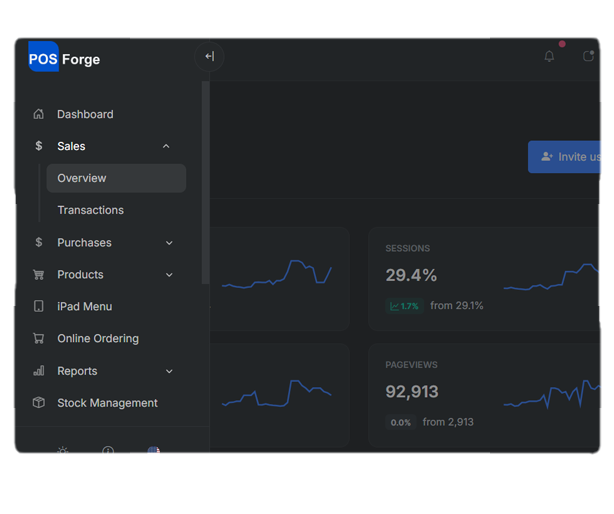Click the Sessions stat card
This screenshot has height=514, width=614.
484,279
